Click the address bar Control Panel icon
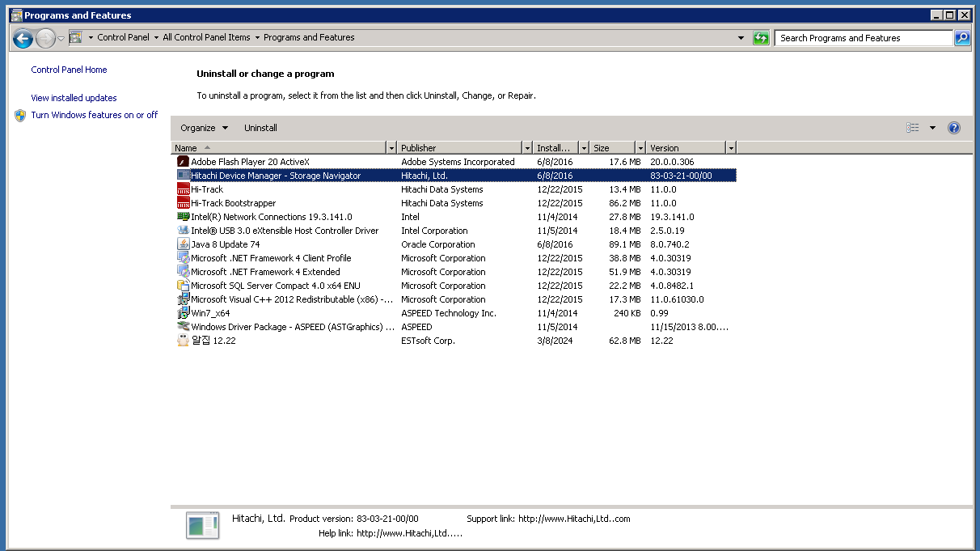 tap(75, 37)
